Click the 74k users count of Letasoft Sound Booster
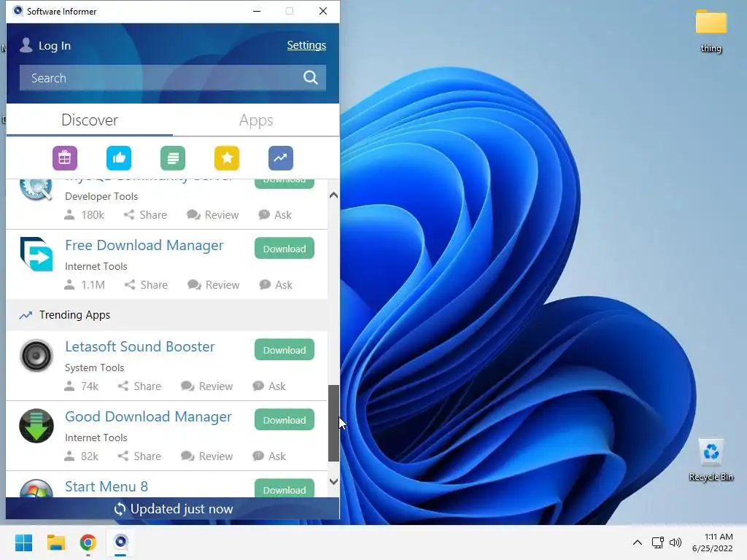This screenshot has width=747, height=560. click(x=82, y=386)
